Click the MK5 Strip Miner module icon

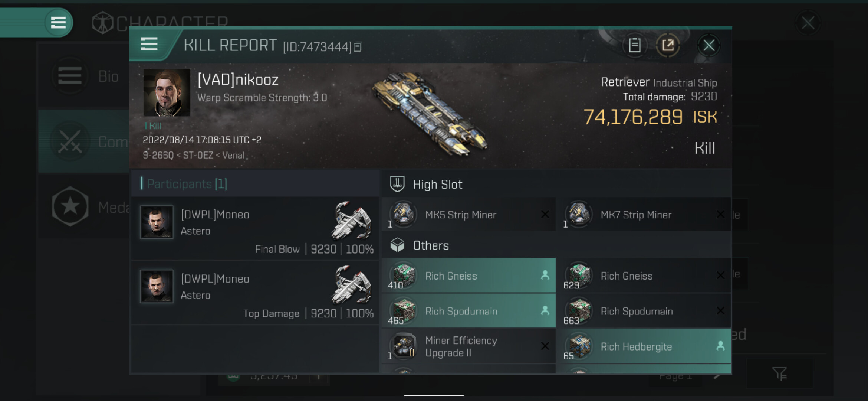pyautogui.click(x=403, y=214)
